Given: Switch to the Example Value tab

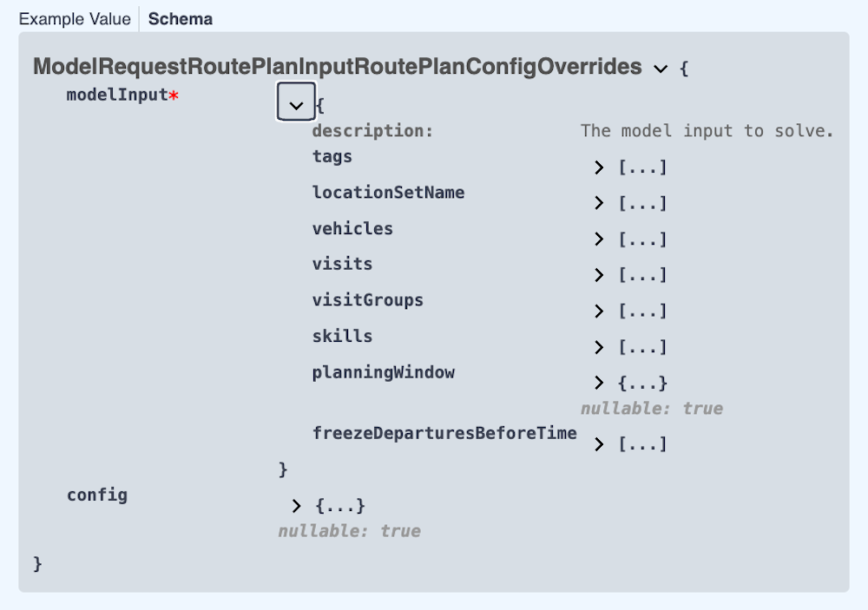Looking at the screenshot, I should click(75, 19).
